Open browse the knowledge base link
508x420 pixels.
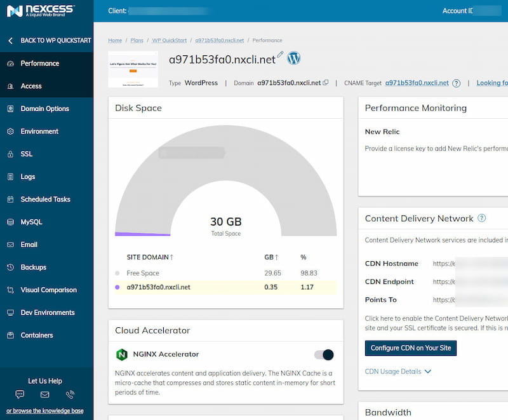coord(45,410)
